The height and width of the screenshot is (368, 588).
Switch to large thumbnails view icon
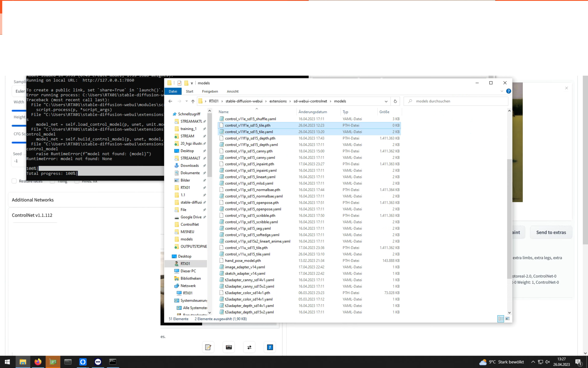[508, 319]
